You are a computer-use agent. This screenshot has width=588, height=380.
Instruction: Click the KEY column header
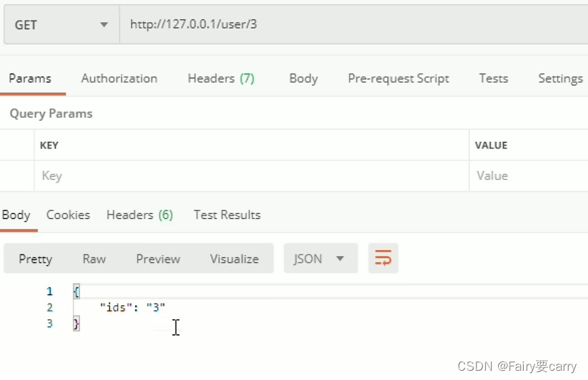coord(49,145)
